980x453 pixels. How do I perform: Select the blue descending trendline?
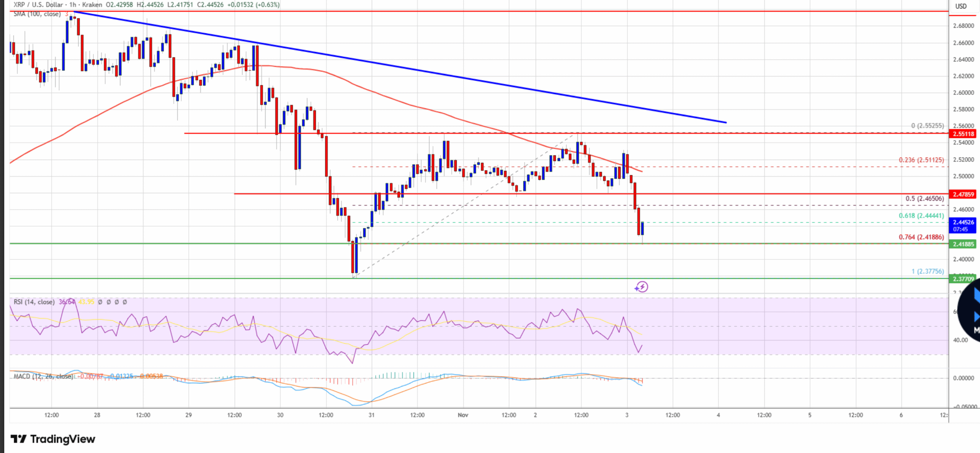click(x=421, y=71)
